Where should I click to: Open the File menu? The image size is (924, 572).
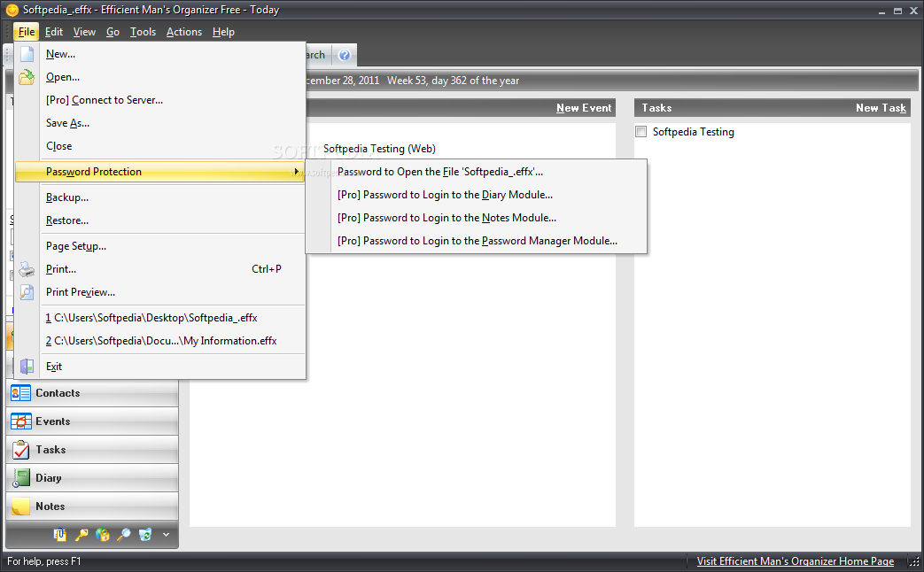[x=27, y=32]
